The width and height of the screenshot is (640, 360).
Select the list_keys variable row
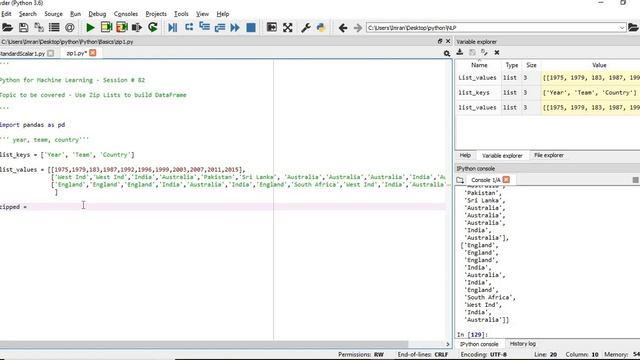(x=548, y=93)
